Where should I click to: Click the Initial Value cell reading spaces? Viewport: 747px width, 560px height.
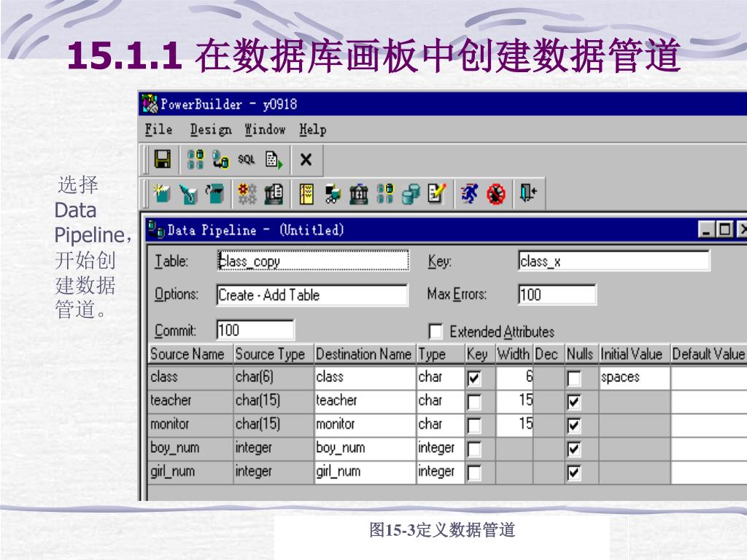pos(634,378)
